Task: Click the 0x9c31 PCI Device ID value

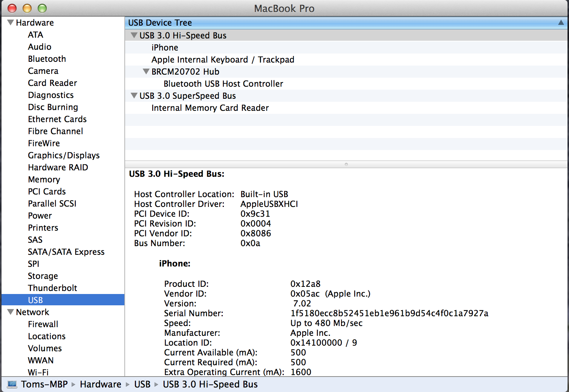Action: [x=255, y=214]
